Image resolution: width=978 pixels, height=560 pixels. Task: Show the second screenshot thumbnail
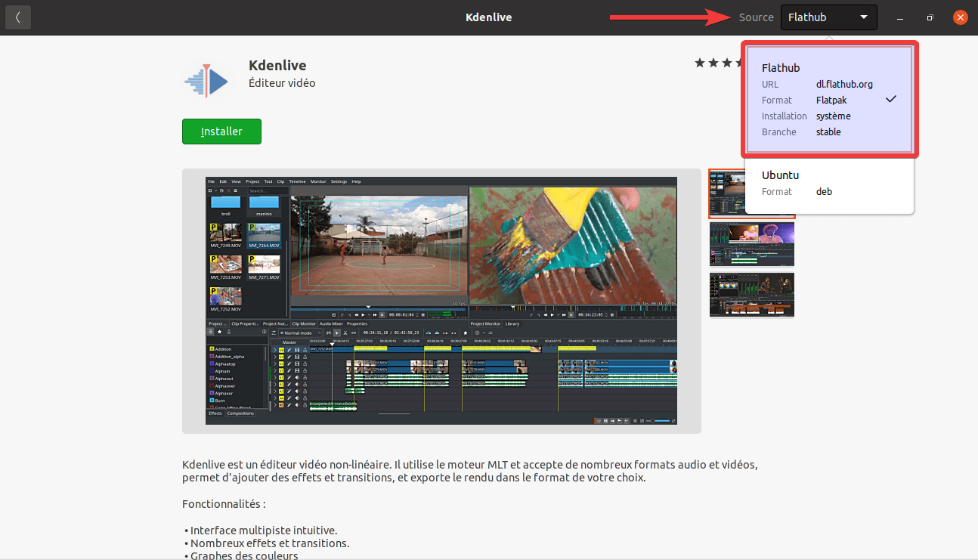click(751, 244)
